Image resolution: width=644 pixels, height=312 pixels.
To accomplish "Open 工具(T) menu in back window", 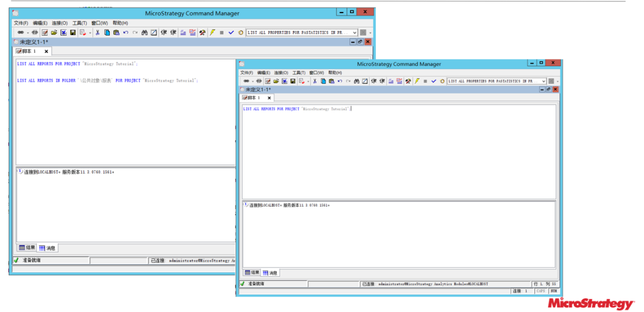I will click(80, 23).
